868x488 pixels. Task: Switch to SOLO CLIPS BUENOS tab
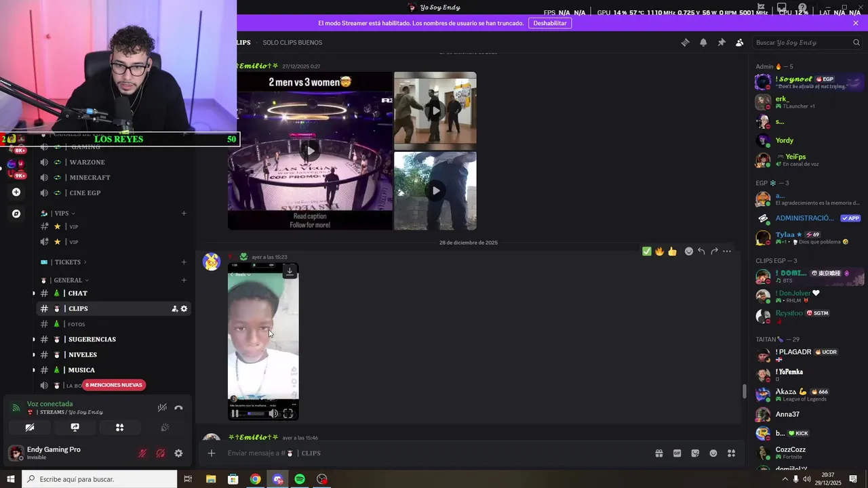point(292,42)
